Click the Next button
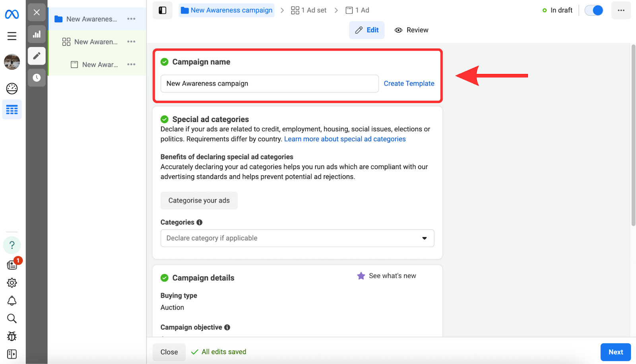The width and height of the screenshot is (636, 364). tap(615, 352)
